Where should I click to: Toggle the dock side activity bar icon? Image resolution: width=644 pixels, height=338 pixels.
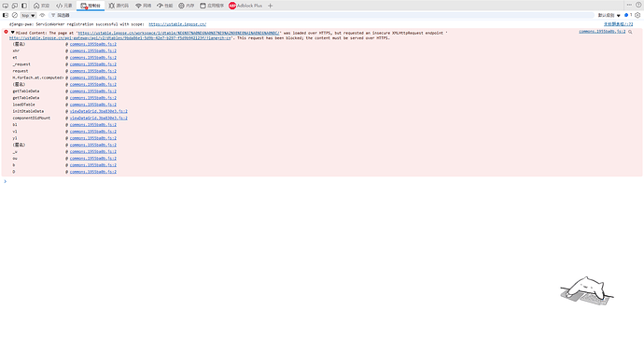pyautogui.click(x=24, y=6)
